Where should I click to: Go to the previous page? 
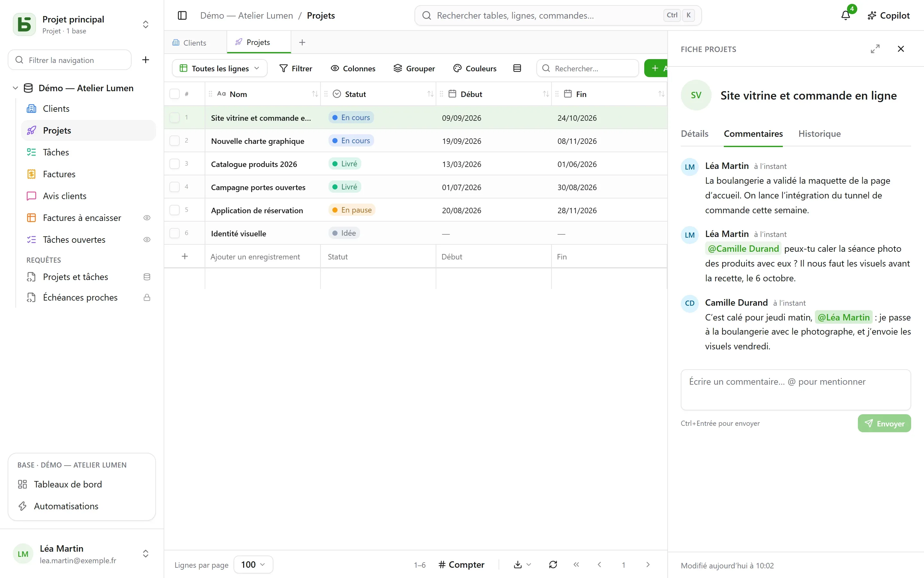[599, 564]
